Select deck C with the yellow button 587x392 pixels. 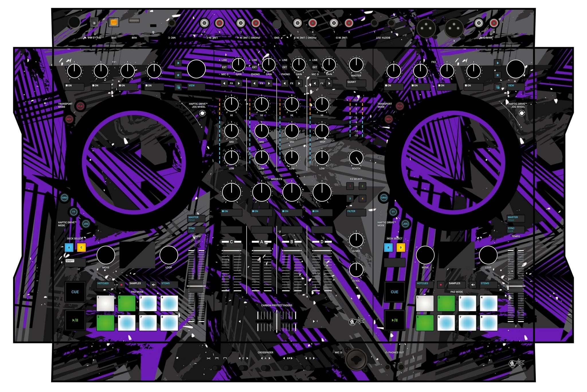pyautogui.click(x=81, y=248)
